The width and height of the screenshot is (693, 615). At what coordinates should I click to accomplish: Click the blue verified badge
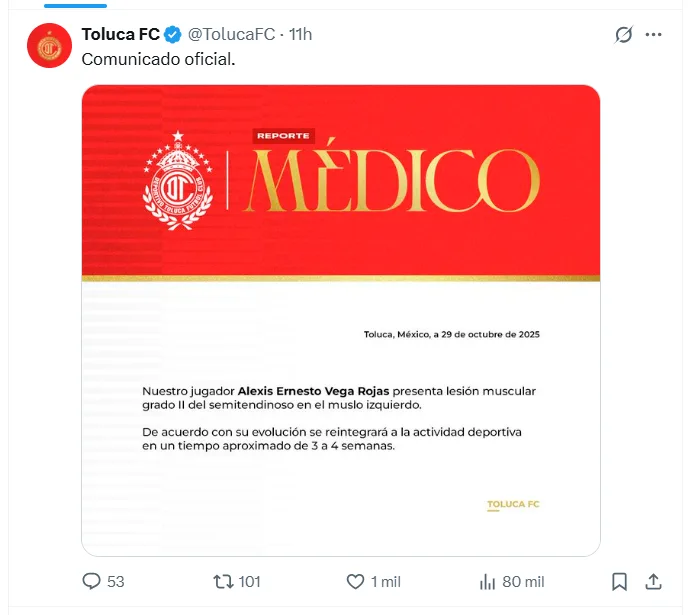173,34
